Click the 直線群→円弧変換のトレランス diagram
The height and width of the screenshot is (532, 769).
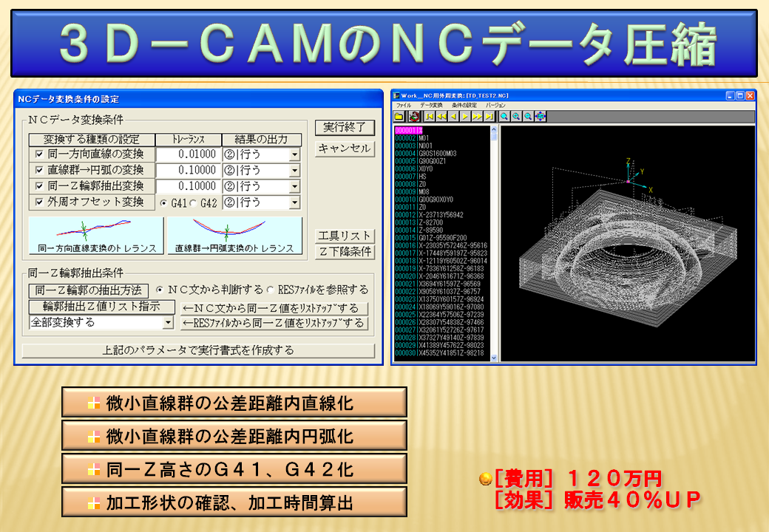click(234, 236)
